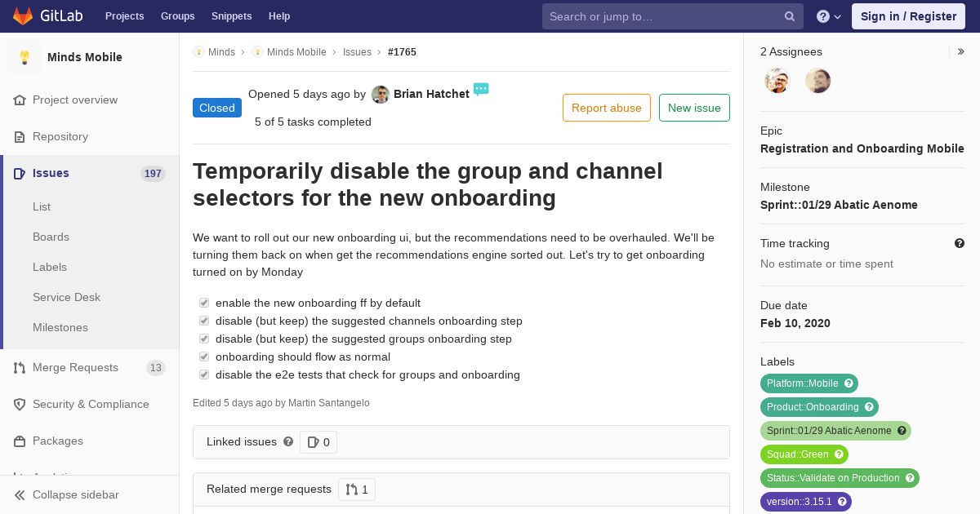980x514 pixels.
Task: Toggle 'suggested channels onboarding step' checkbox
Action: (204, 321)
